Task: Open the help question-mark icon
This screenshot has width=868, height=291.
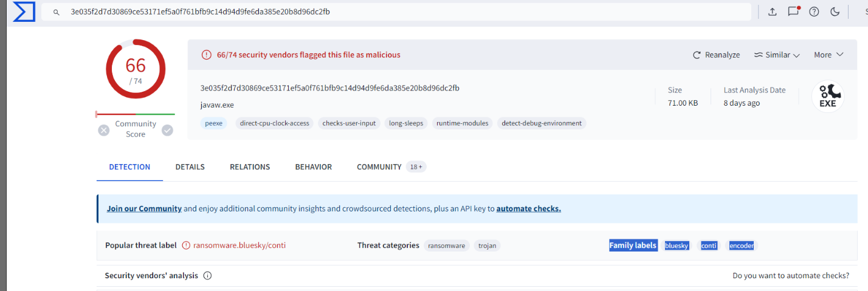Action: click(814, 12)
